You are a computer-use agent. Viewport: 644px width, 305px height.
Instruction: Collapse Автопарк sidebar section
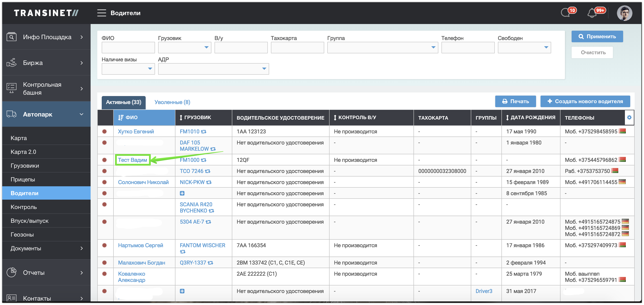click(x=46, y=114)
